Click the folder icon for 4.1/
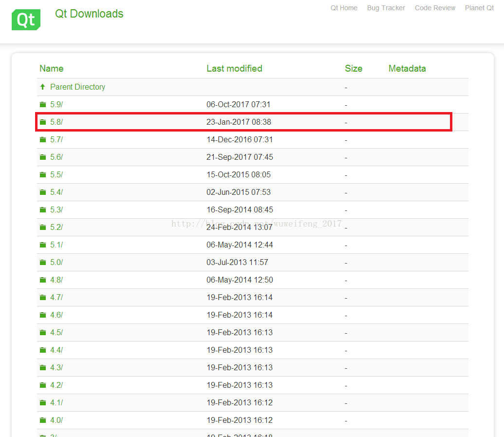 pos(43,402)
